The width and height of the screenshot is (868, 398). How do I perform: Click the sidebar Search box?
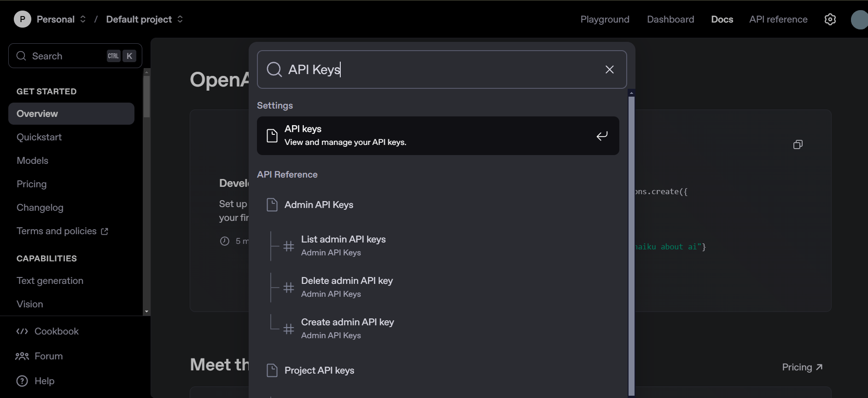tap(75, 56)
